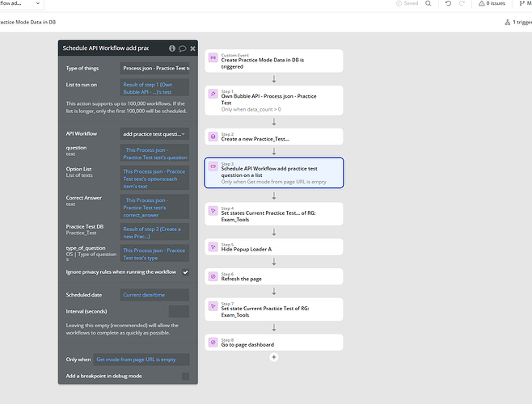Select Step 8 Go to page dashboard
The image size is (532, 404).
(x=274, y=343)
